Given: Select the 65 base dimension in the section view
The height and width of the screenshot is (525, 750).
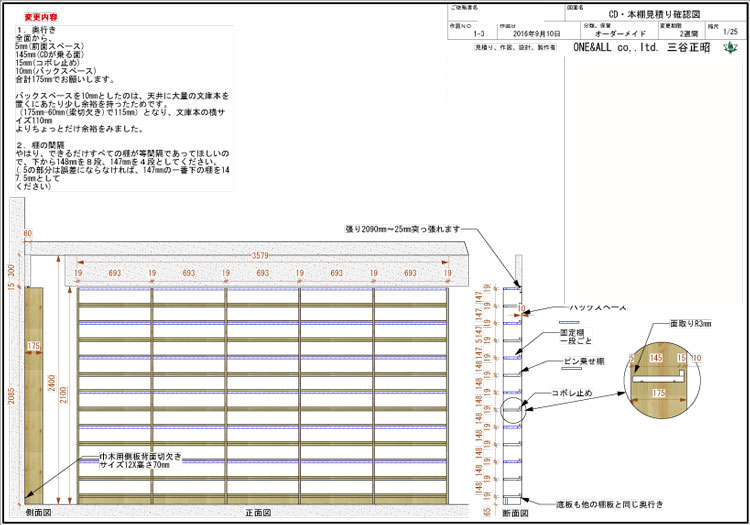Looking at the screenshot, I should click(x=487, y=512).
